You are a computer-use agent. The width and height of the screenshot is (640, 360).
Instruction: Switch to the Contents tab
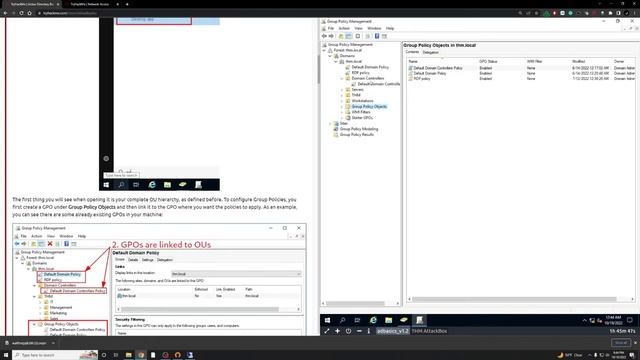pos(412,52)
